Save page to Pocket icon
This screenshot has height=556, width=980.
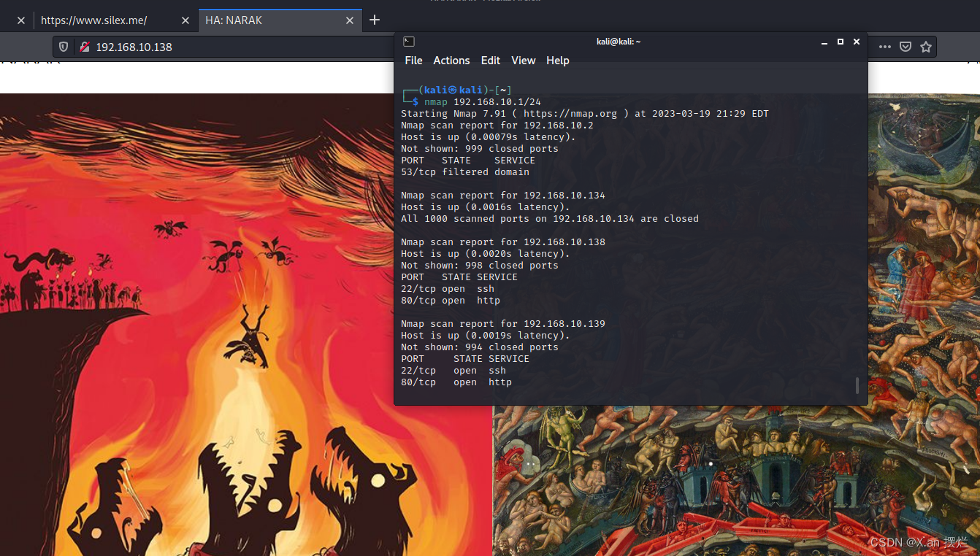(906, 47)
